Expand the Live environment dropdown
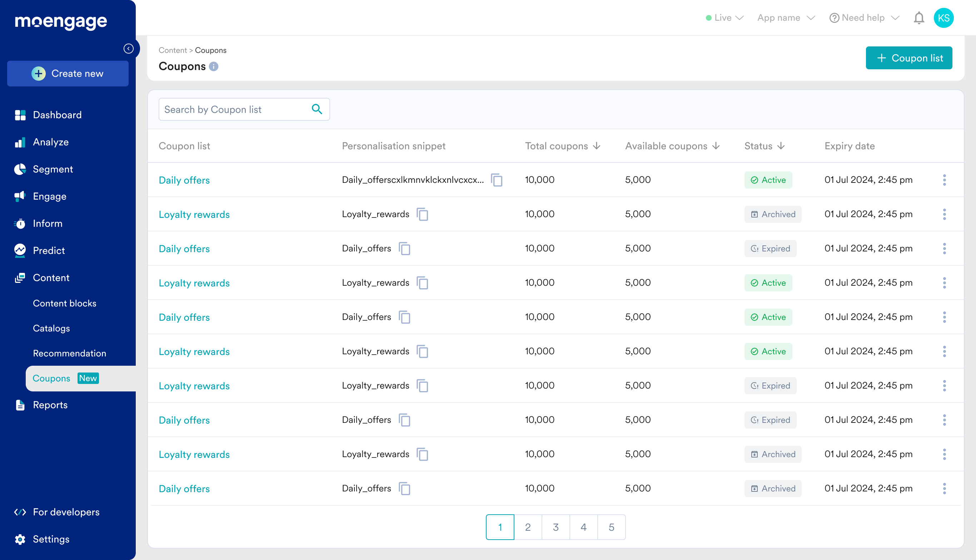The width and height of the screenshot is (976, 560). (x=724, y=18)
